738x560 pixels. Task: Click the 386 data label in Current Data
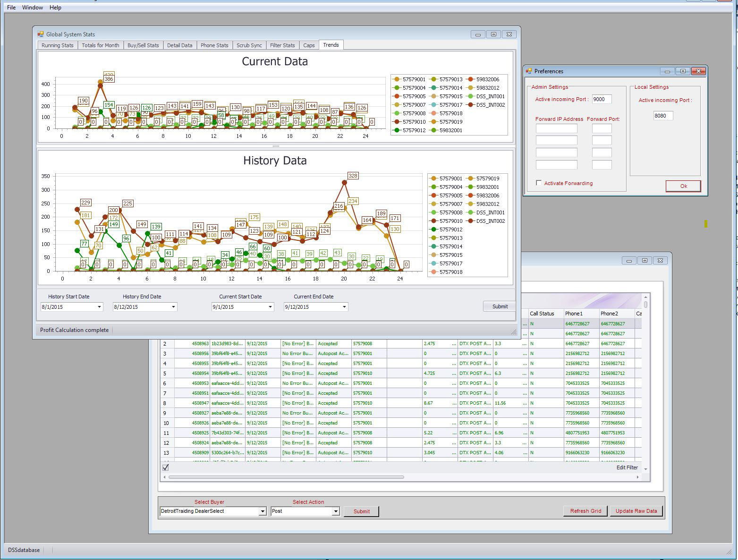coord(109,79)
